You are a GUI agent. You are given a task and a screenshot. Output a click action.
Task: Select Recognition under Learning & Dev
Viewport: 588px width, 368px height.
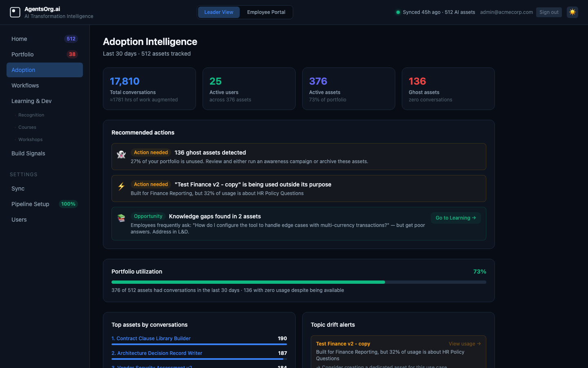pos(31,115)
